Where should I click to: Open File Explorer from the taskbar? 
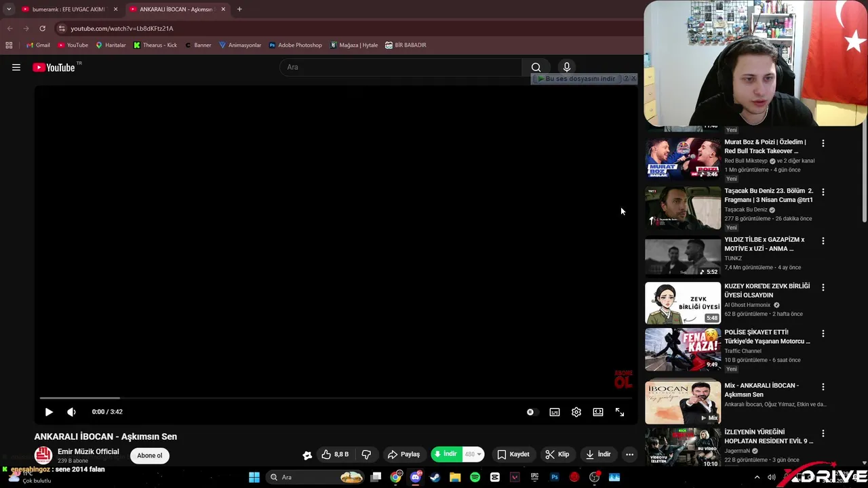(x=455, y=477)
